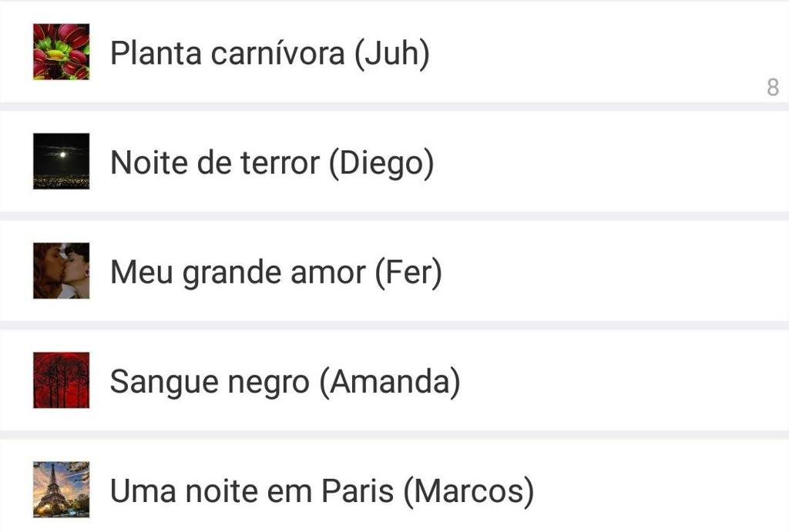789x532 pixels.
Task: Tap the author name Marcos
Action: (x=468, y=492)
